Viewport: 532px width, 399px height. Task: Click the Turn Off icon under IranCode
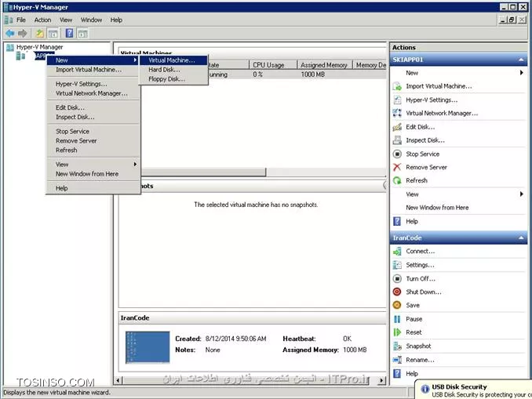pyautogui.click(x=397, y=278)
